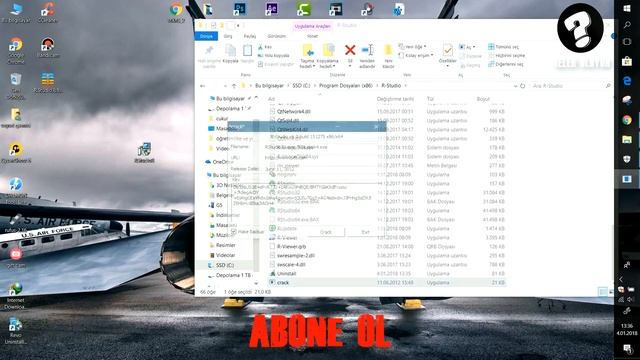
Task: Select the crack file row
Action: click(387, 282)
